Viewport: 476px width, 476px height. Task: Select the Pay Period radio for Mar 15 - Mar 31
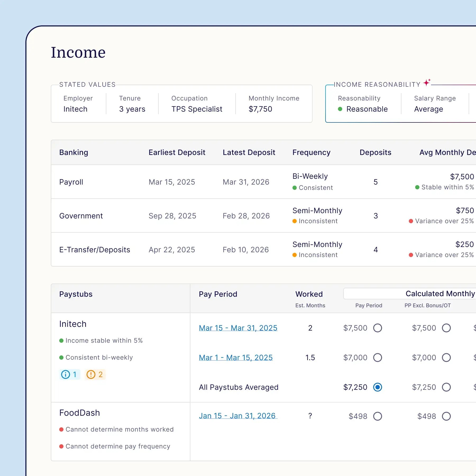(x=378, y=328)
